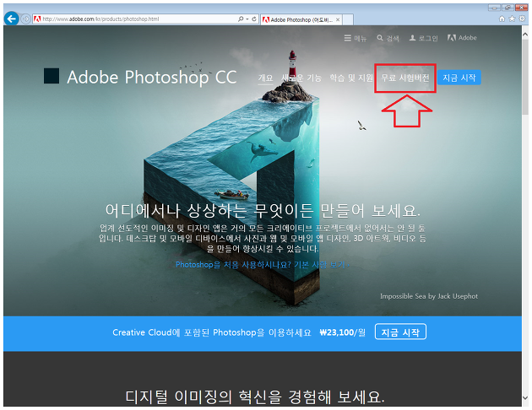Open Favorites with the star icon
Viewport: 532px width, 410px height.
pyautogui.click(x=512, y=19)
